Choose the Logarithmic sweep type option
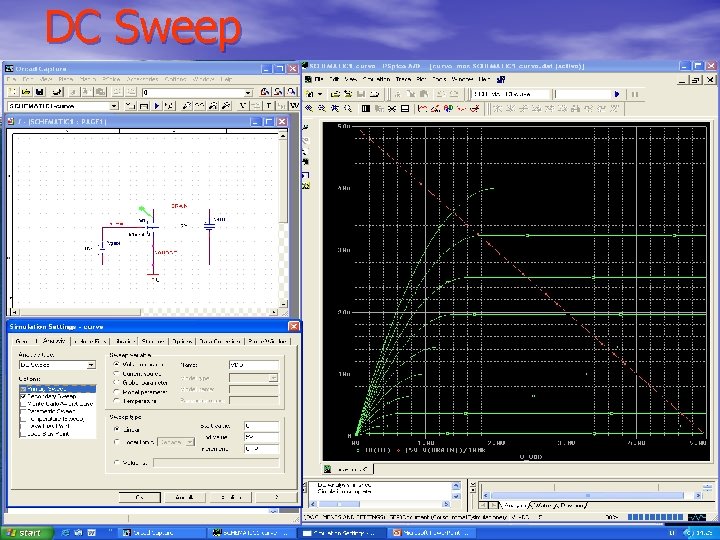Screen dimensions: 720x540 115,441
